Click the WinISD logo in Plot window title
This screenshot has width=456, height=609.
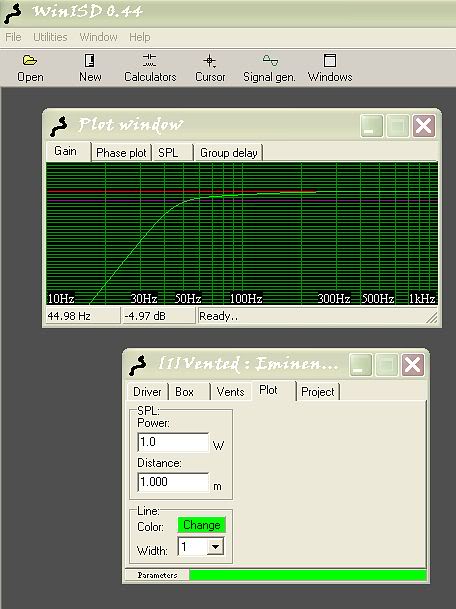(x=59, y=126)
